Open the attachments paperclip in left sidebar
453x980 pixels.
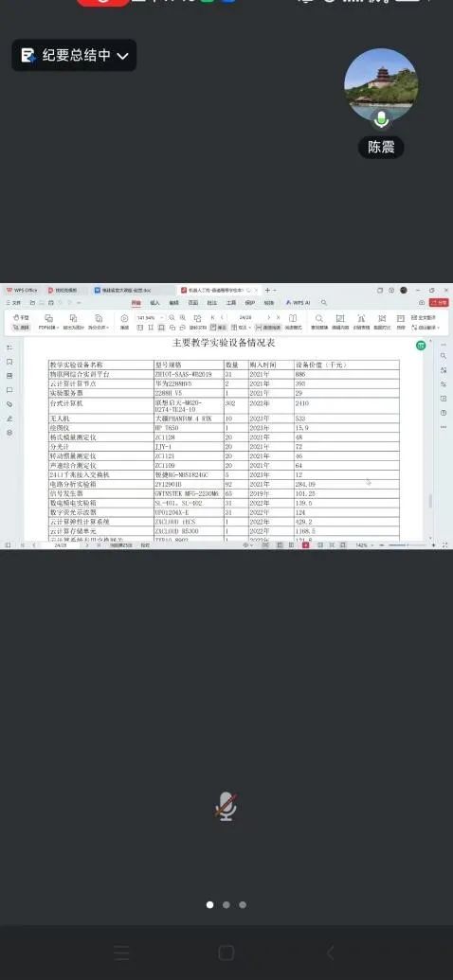click(x=9, y=404)
